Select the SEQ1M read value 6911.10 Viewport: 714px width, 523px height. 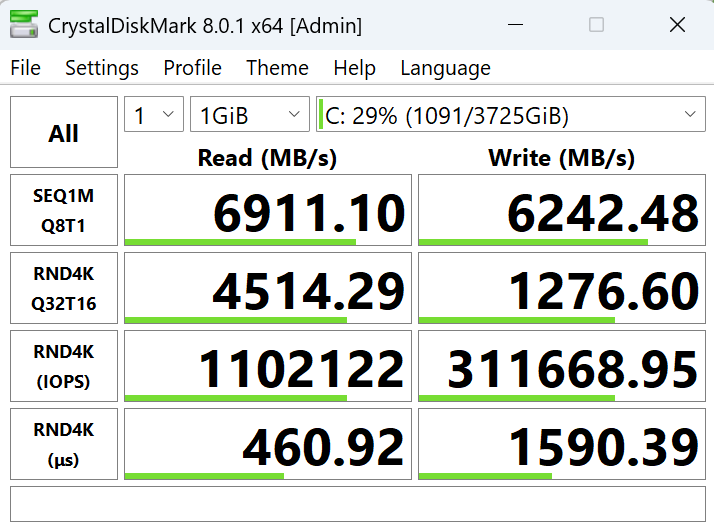[268, 210]
